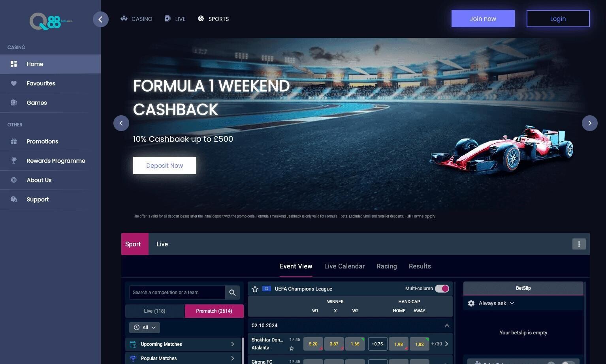Go to previous banner slide
This screenshot has width=606, height=364.
pos(121,123)
